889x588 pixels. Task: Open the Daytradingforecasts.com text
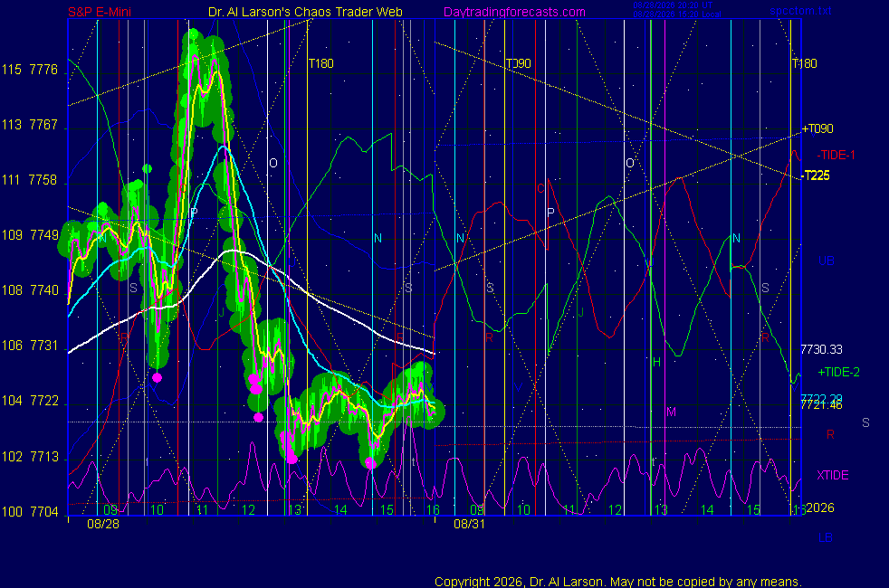514,12
